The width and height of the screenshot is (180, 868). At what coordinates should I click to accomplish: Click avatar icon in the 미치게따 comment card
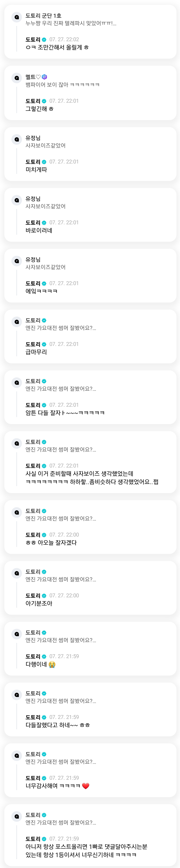17,139
